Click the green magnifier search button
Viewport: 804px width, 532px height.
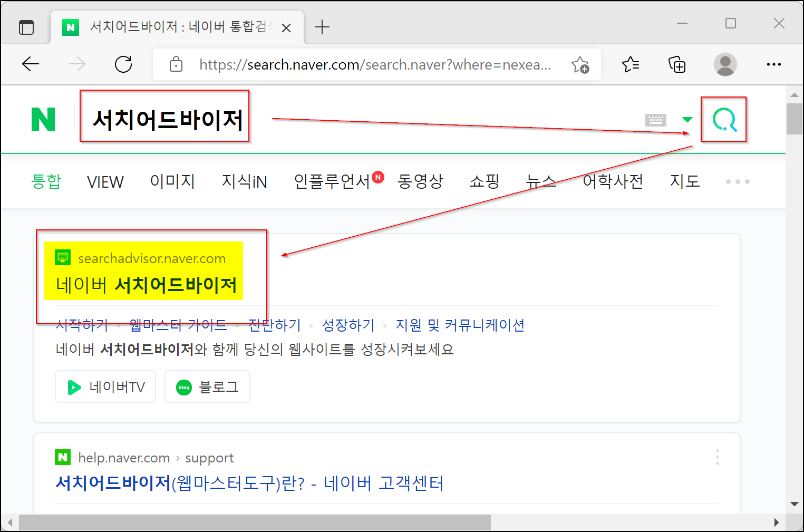click(x=724, y=120)
